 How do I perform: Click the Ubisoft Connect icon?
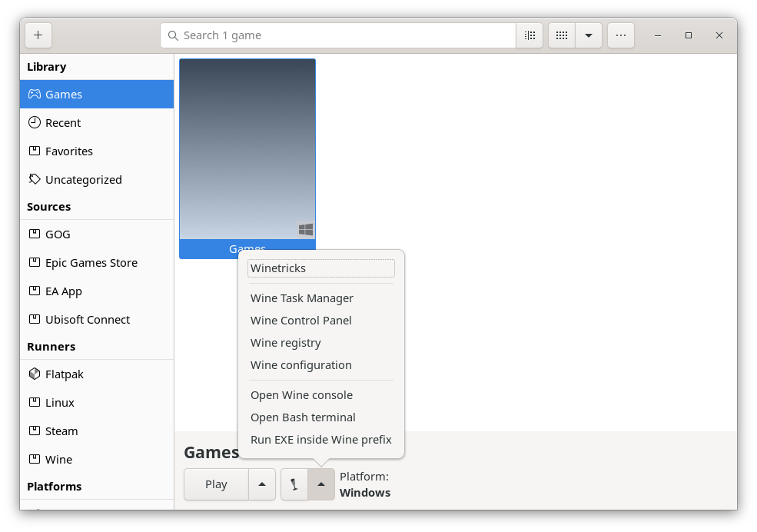click(x=35, y=319)
